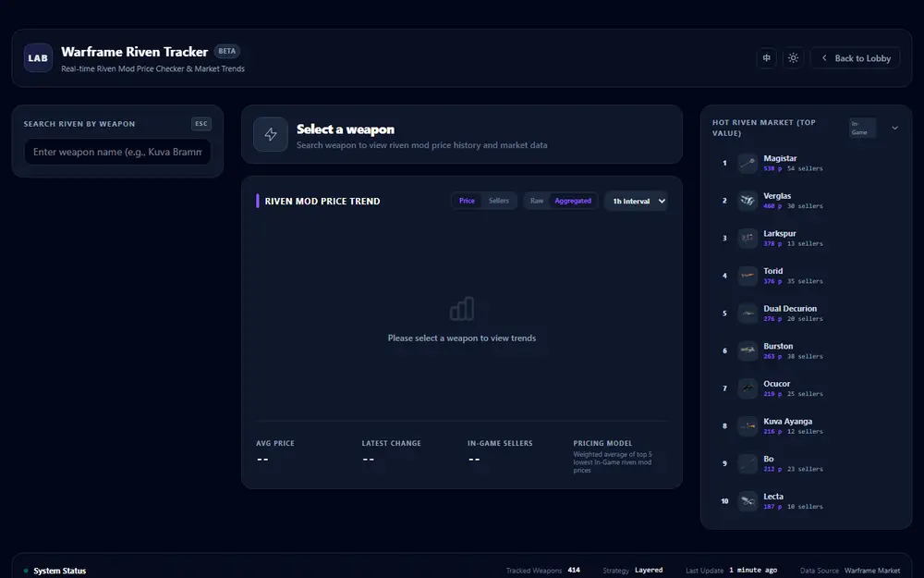Image resolution: width=924 pixels, height=578 pixels.
Task: Click the Search Riven By Weapon label
Action: (79, 124)
